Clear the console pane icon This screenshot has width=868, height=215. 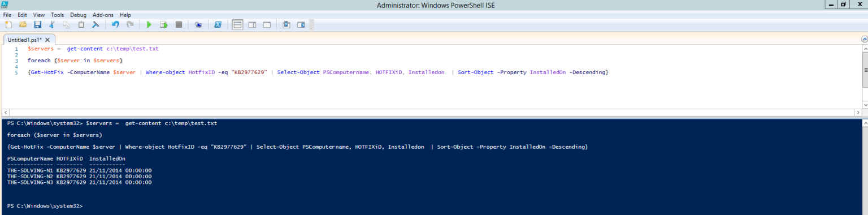pyautogui.click(x=96, y=24)
